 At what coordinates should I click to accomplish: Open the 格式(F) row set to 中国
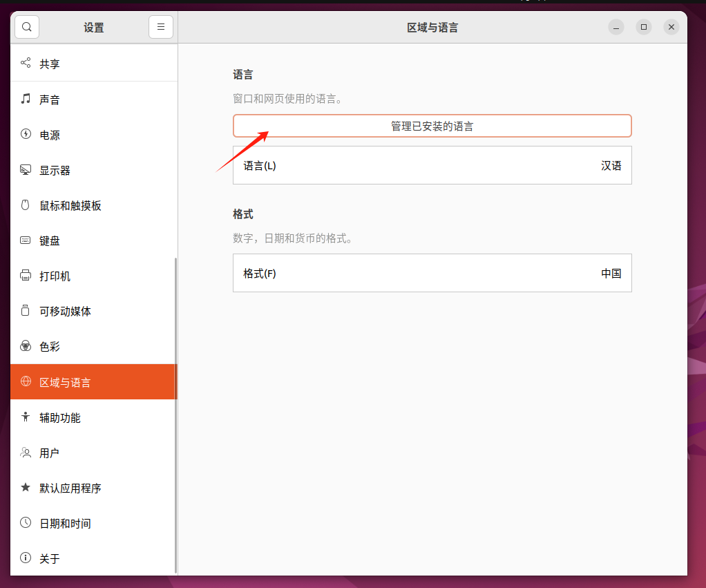[432, 273]
